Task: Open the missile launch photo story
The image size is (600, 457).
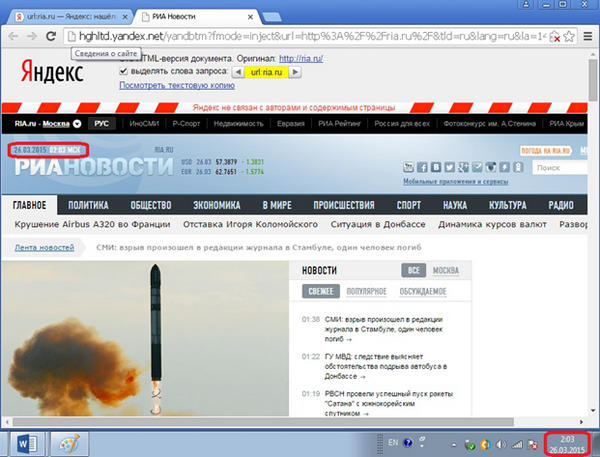Action: [x=145, y=339]
